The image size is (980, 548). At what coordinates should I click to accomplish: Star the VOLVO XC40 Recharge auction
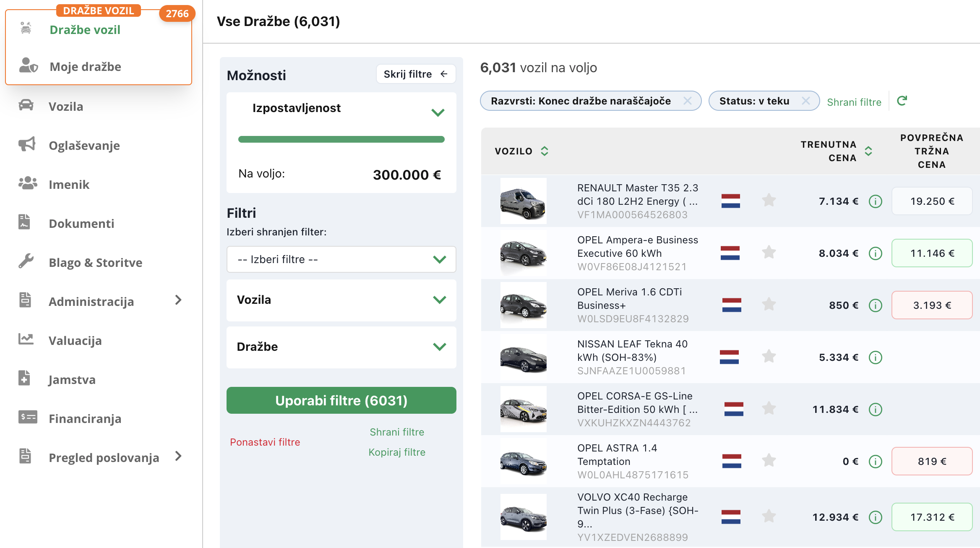(769, 516)
